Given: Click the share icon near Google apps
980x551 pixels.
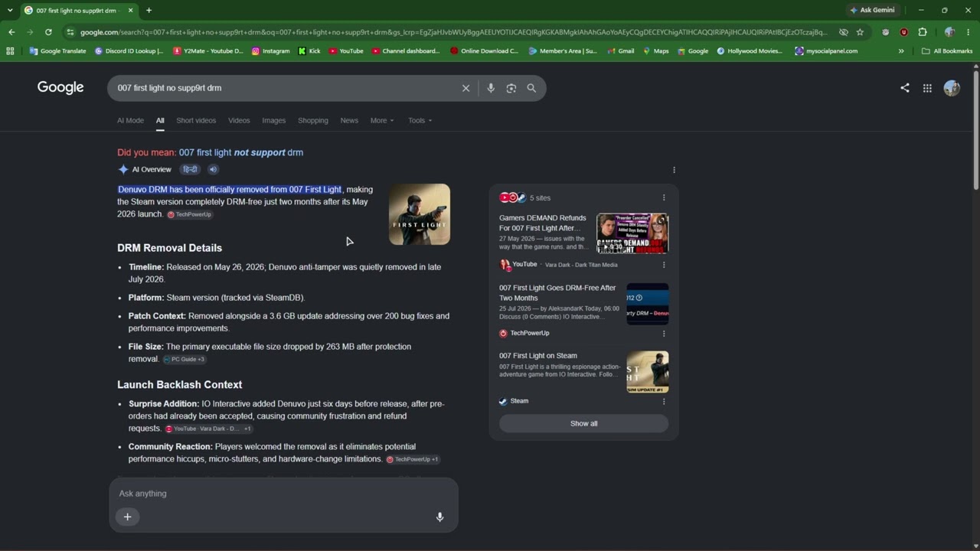Looking at the screenshot, I should pyautogui.click(x=905, y=88).
